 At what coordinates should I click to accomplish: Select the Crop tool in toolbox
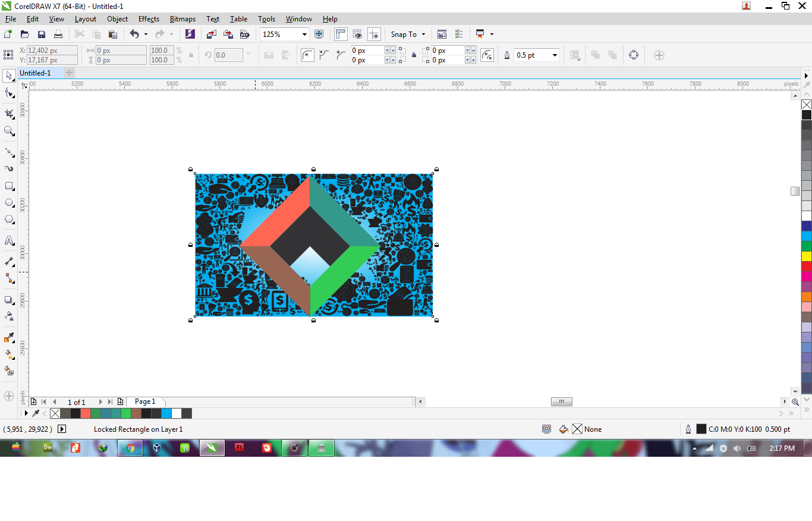[x=9, y=114]
